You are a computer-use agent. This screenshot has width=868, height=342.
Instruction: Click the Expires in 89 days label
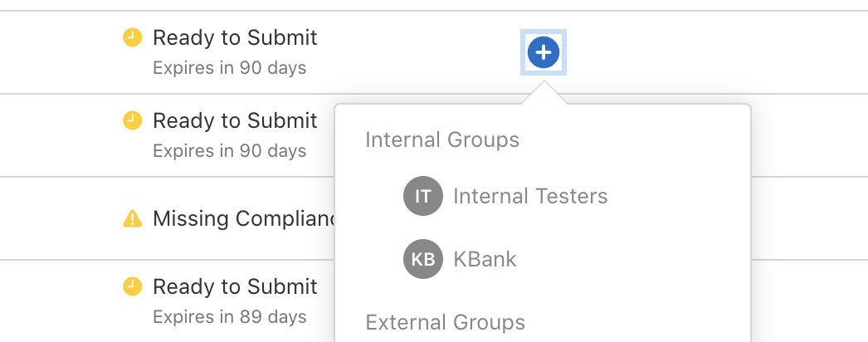(x=230, y=317)
